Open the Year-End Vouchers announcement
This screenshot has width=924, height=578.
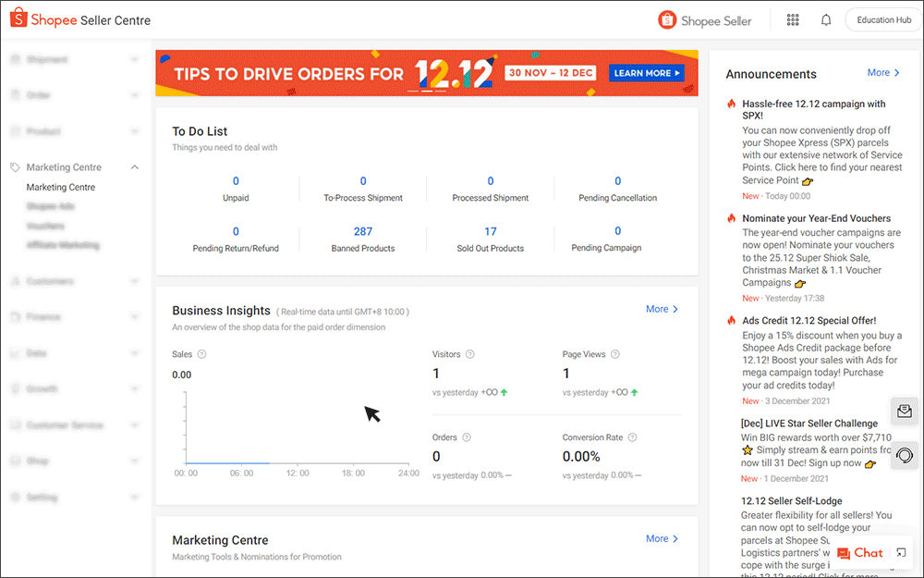(804, 219)
